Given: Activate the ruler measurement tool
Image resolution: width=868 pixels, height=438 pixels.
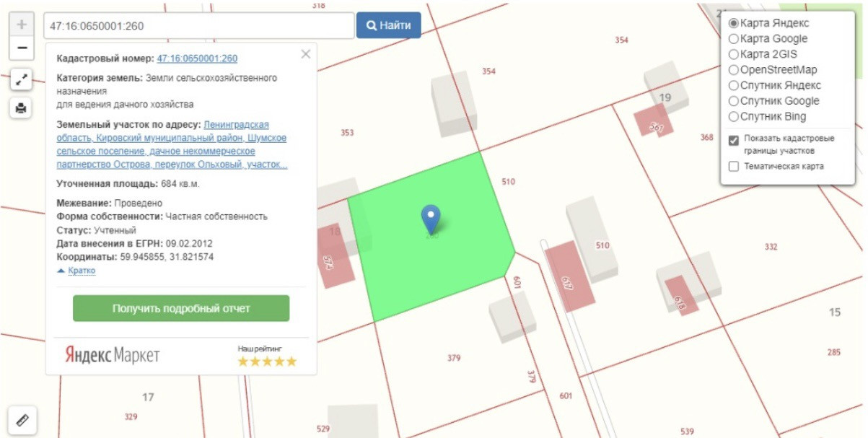Looking at the screenshot, I should pos(22,420).
